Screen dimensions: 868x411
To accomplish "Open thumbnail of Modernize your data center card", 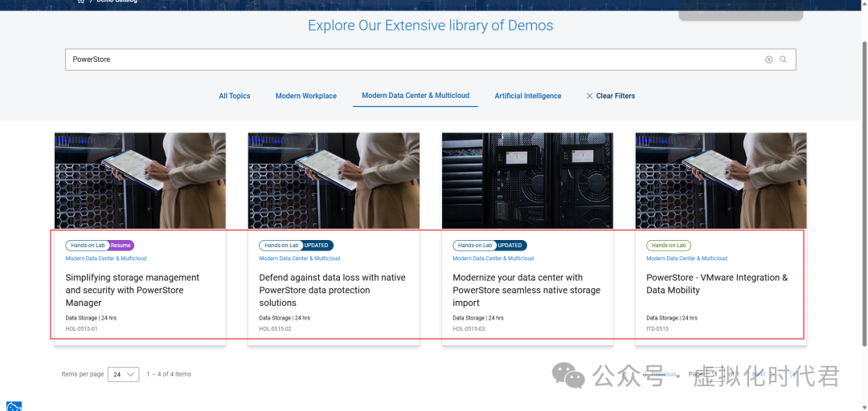I will pos(527,181).
